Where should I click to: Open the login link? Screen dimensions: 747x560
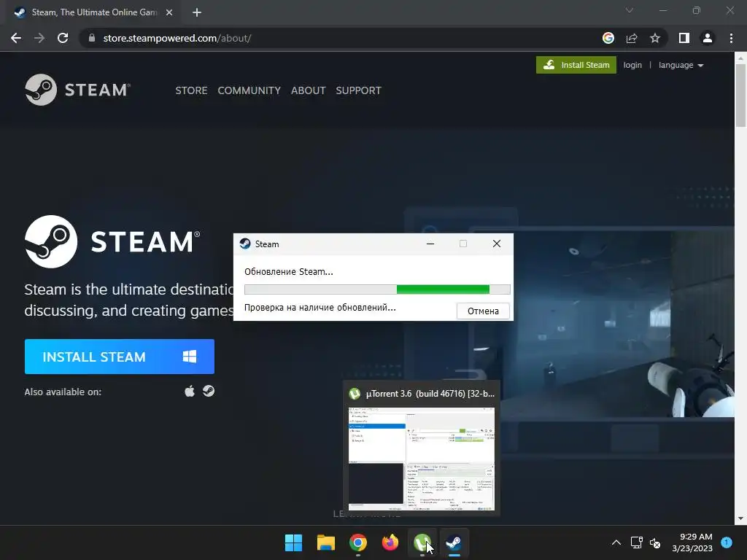(x=632, y=65)
